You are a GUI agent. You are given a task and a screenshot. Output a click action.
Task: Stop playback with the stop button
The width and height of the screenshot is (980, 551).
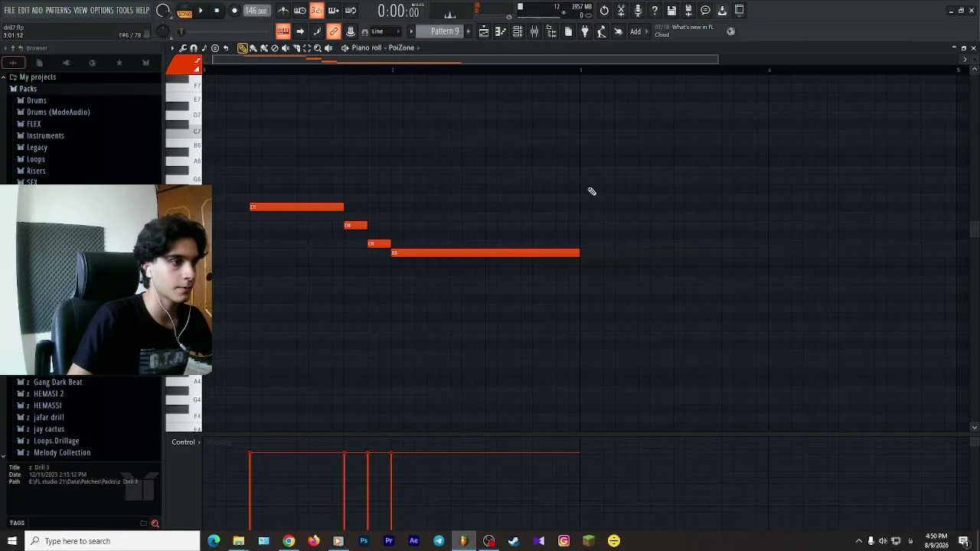click(217, 11)
